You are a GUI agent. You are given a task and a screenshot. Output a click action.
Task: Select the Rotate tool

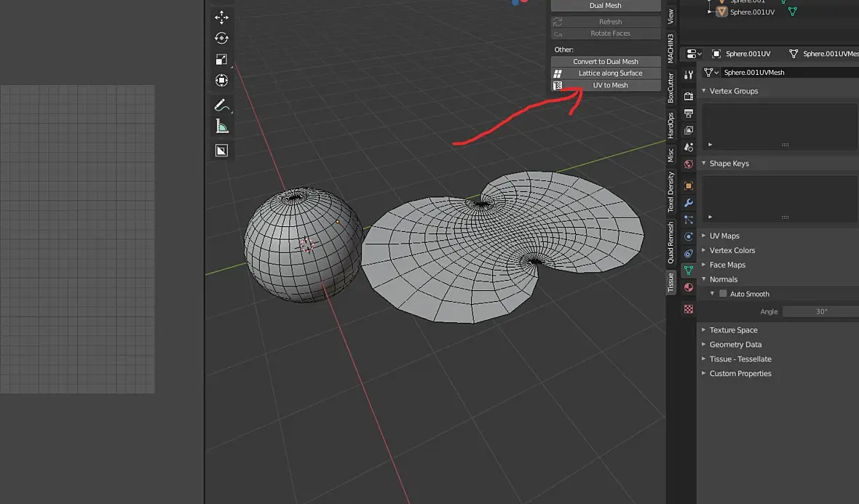point(221,39)
